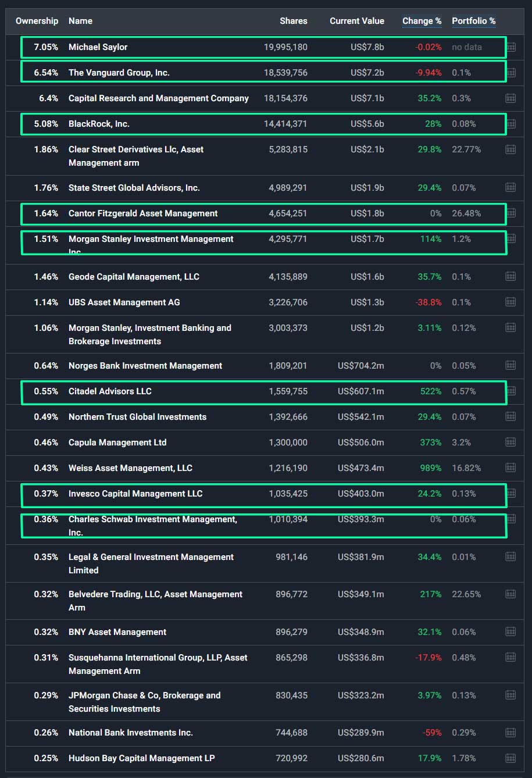The height and width of the screenshot is (778, 532).
Task: Click shares value 5,283,815
Action: 288,149
